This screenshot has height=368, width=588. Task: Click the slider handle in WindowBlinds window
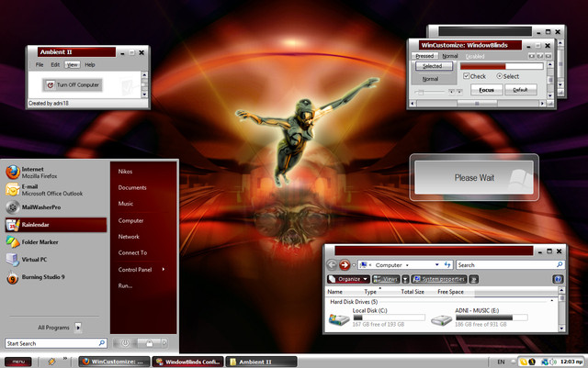tap(421, 92)
